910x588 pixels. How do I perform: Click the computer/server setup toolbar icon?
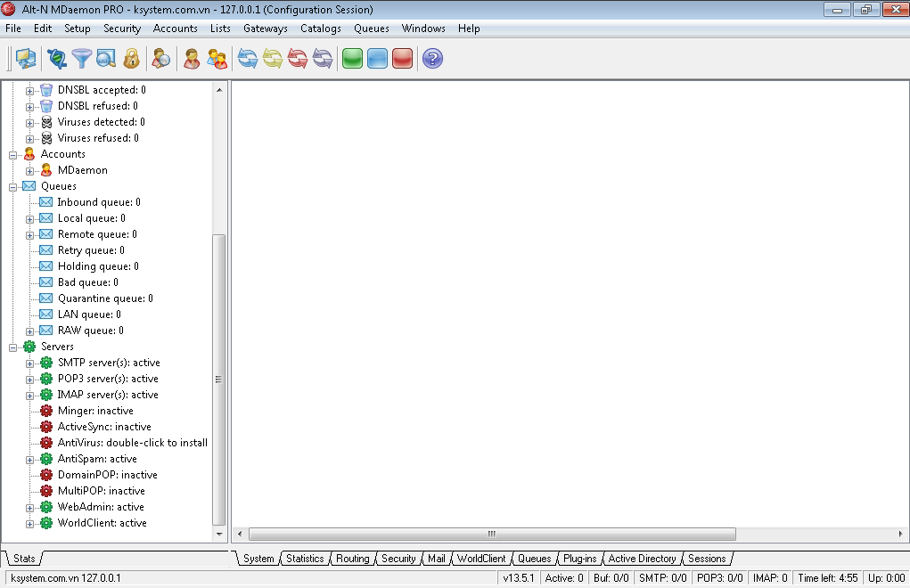pos(26,59)
